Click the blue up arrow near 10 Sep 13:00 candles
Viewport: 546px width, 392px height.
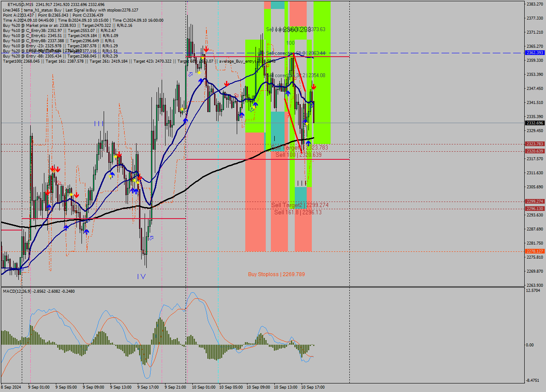[x=288, y=93]
